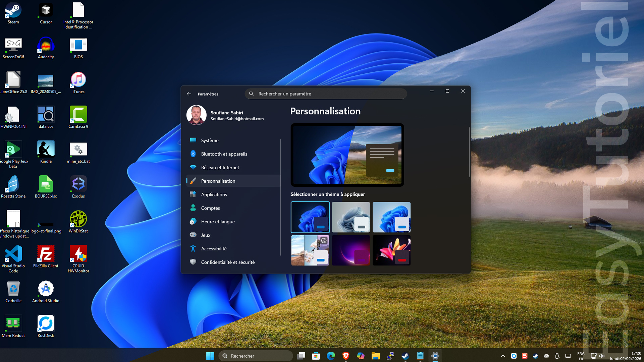Open the Comptes settings page
Image resolution: width=644 pixels, height=362 pixels.
coord(210,208)
